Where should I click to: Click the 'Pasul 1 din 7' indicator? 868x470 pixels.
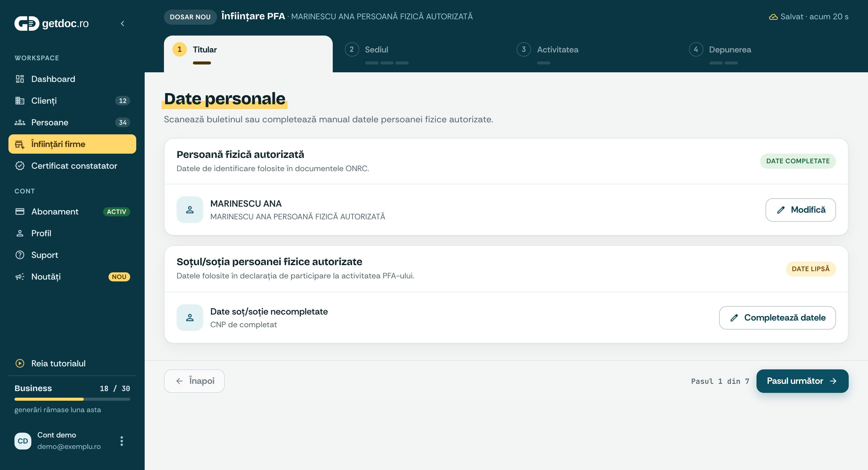[x=720, y=381]
